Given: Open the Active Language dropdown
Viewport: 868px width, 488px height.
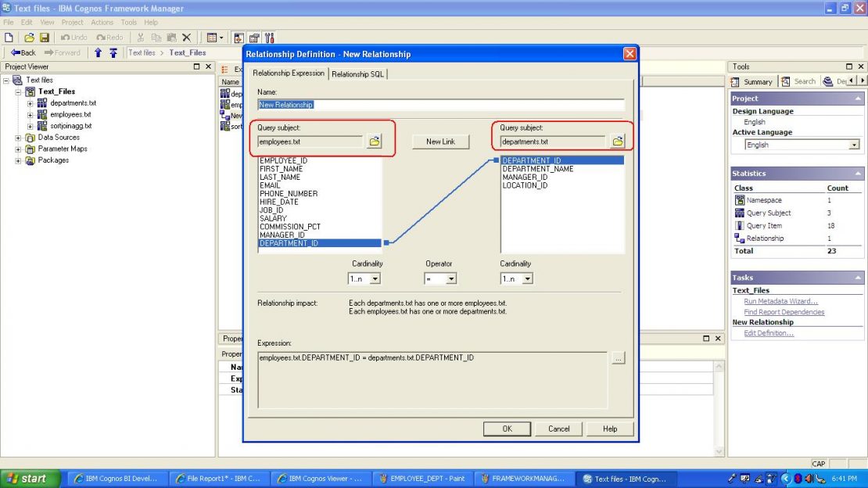Looking at the screenshot, I should point(854,145).
